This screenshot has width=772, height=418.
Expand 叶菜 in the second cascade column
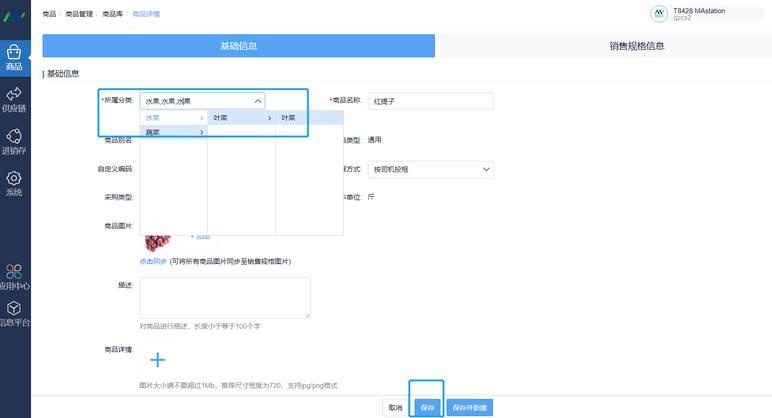click(241, 118)
